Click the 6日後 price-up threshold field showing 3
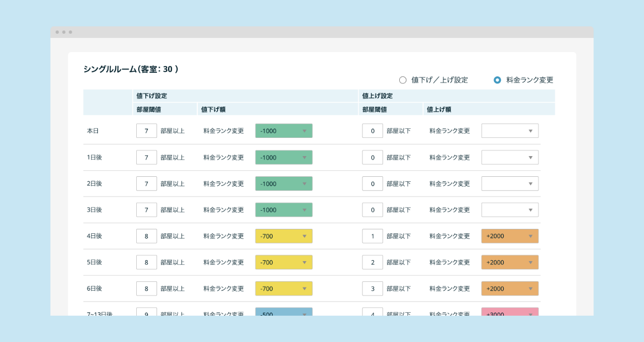This screenshot has width=644, height=342. [x=372, y=288]
